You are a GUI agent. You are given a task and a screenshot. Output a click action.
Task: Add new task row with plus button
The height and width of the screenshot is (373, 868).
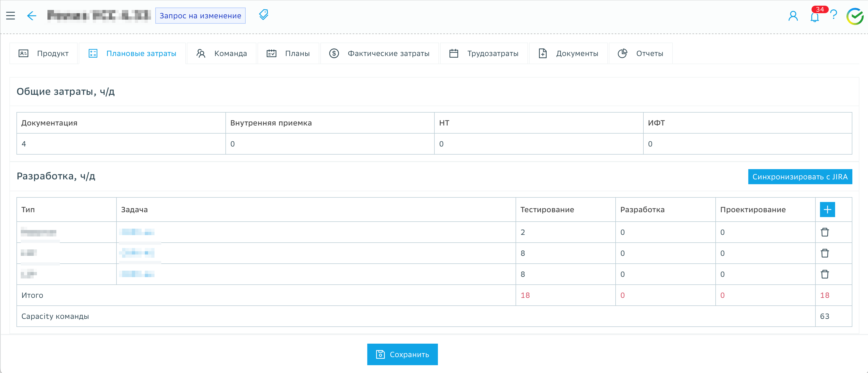coord(827,210)
